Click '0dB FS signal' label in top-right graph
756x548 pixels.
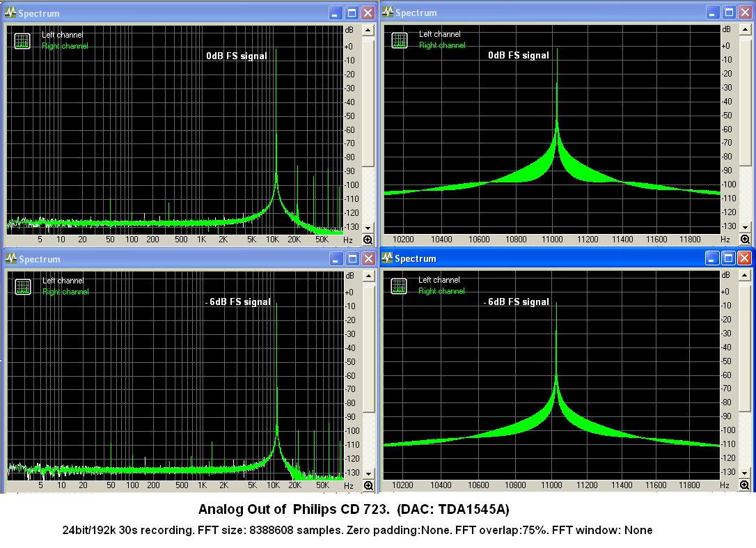(519, 56)
